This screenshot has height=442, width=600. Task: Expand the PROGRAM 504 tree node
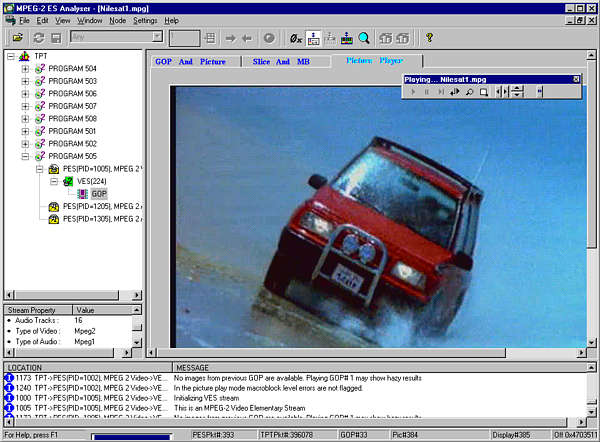(x=25, y=69)
